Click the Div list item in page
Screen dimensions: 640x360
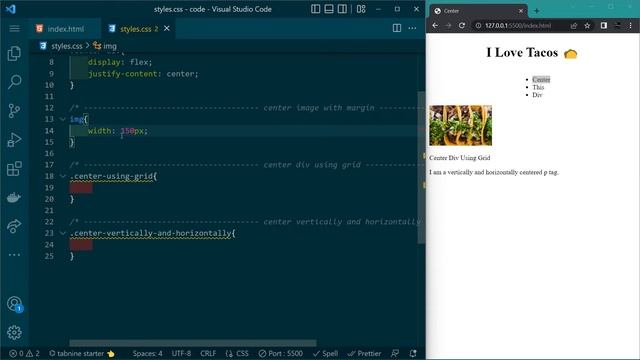point(537,95)
